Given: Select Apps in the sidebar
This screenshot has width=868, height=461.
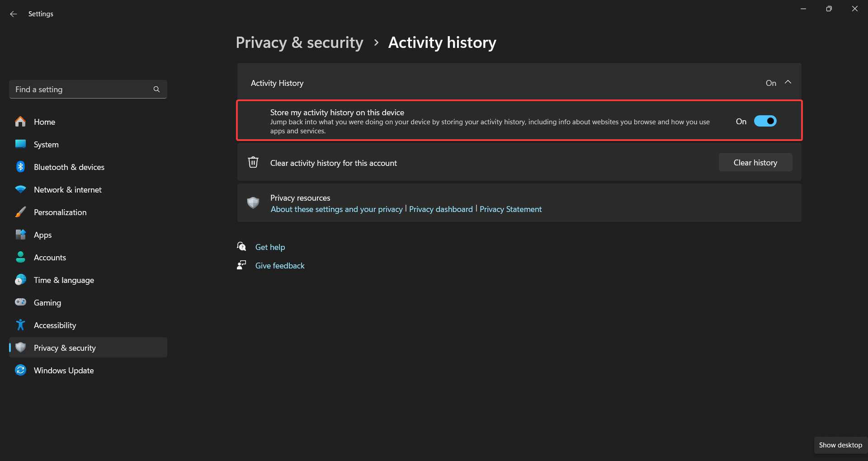Looking at the screenshot, I should point(88,235).
